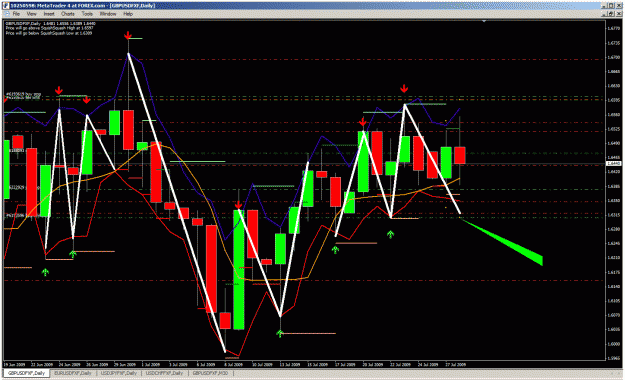Select the green buy arrow under the 22 Jul low

(x=390, y=234)
